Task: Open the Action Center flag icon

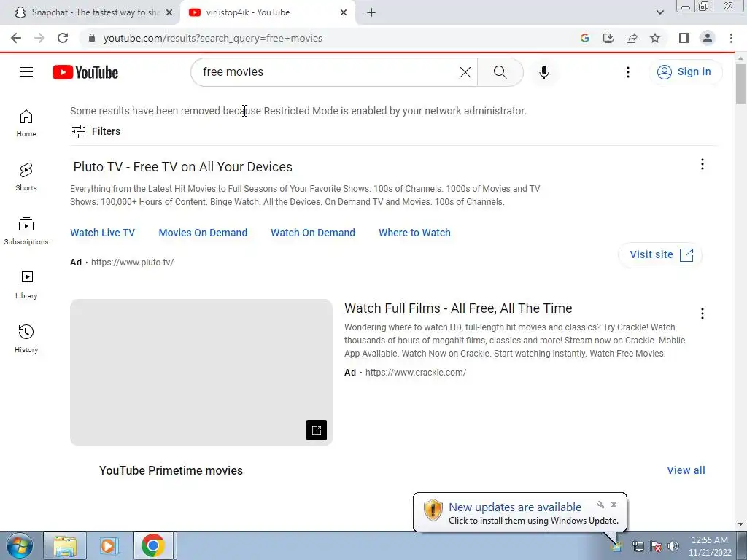Action: pyautogui.click(x=656, y=546)
